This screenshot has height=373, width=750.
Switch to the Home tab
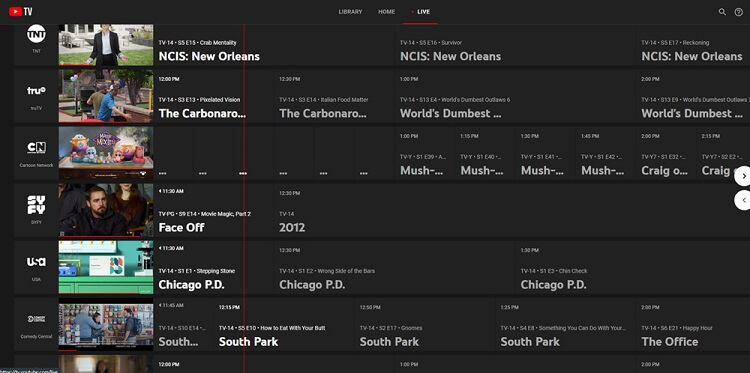pos(386,12)
